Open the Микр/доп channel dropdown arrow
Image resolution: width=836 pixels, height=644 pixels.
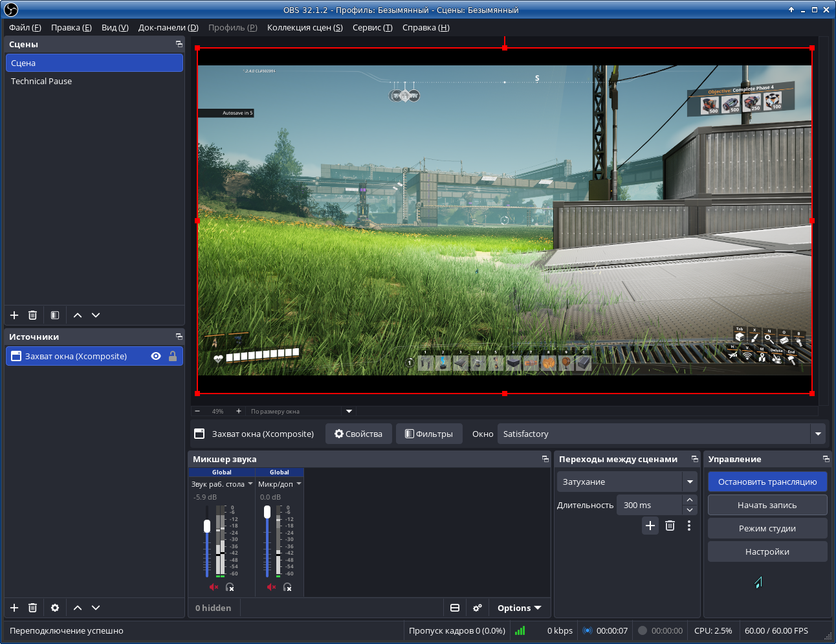click(x=299, y=483)
